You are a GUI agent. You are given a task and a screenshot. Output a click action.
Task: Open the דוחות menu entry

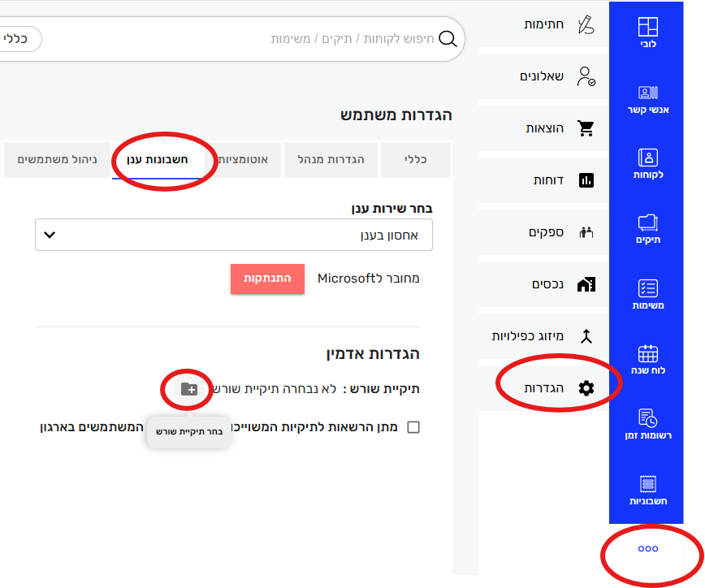(x=543, y=180)
